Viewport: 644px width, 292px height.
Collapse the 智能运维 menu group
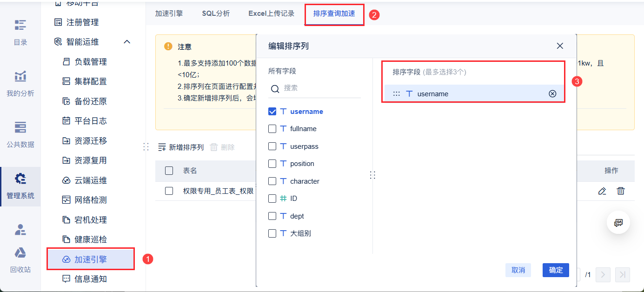tap(127, 42)
